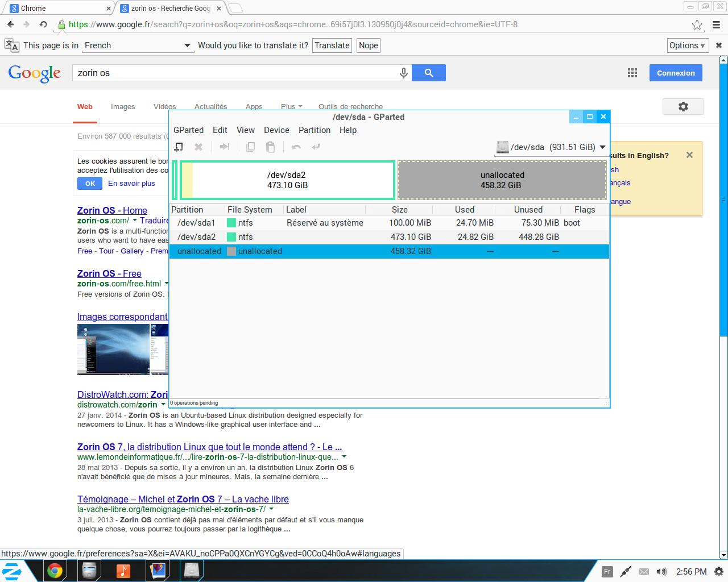Click the Translate button
728x582 pixels.
pyautogui.click(x=332, y=45)
